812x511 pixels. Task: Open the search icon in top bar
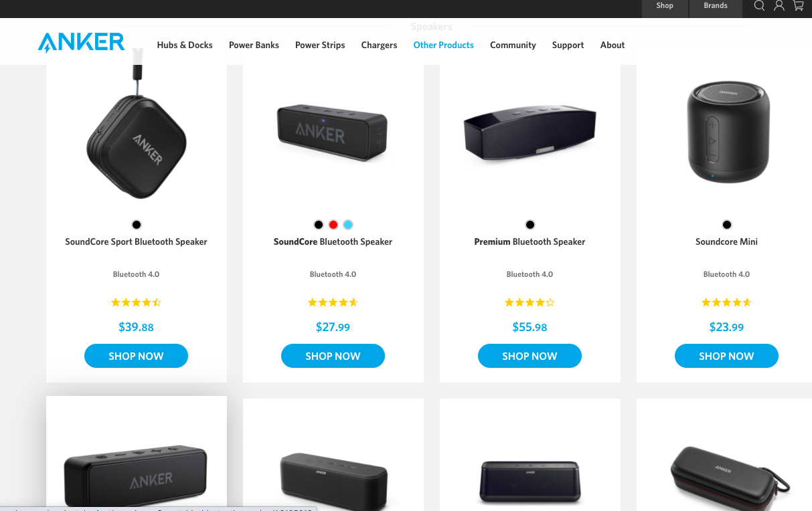coord(759,6)
